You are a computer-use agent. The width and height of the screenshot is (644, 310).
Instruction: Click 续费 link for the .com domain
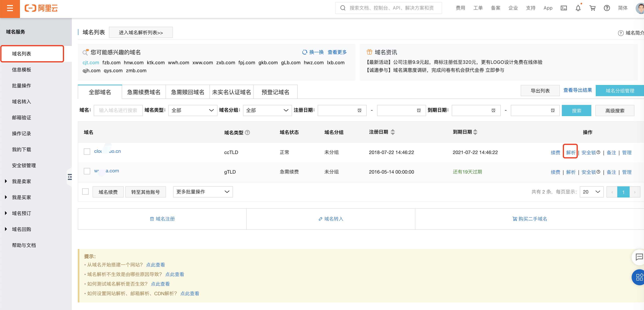555,172
